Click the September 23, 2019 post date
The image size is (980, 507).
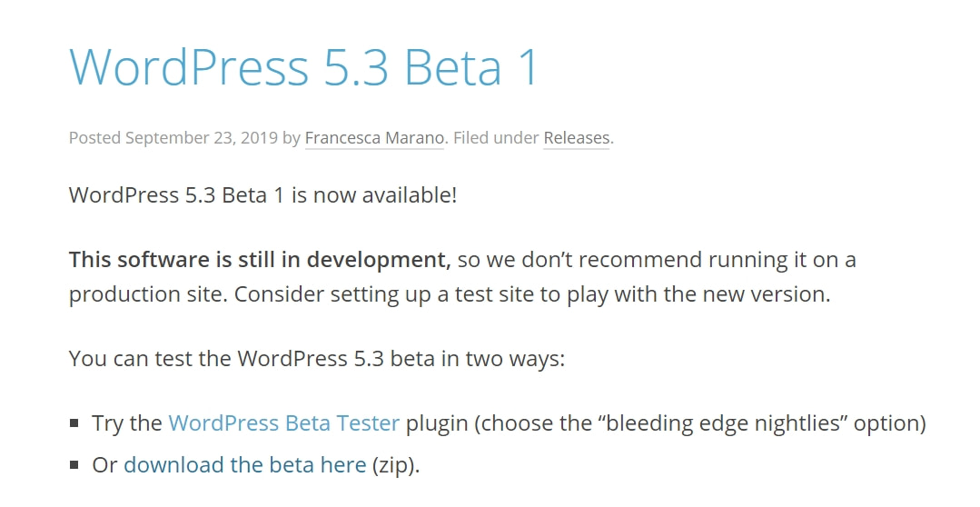tap(202, 137)
